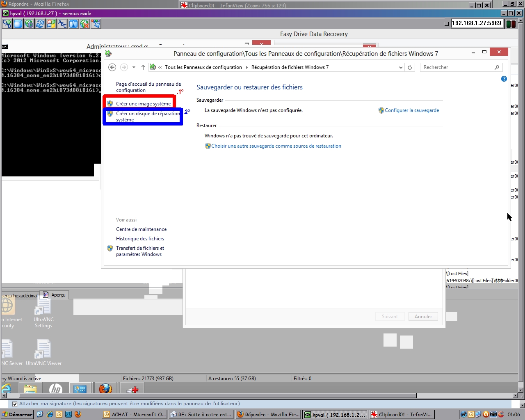Click Internet Explorer quick launch icon

pyautogui.click(x=50, y=414)
